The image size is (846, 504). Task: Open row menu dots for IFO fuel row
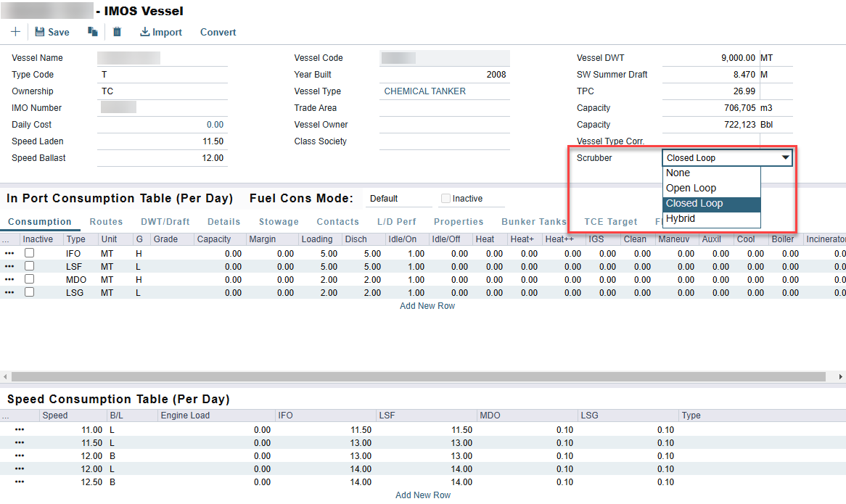point(9,254)
